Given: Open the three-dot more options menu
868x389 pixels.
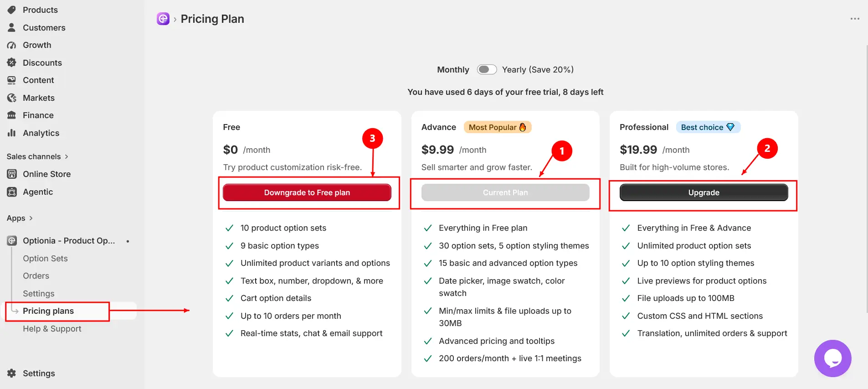Looking at the screenshot, I should click(855, 19).
